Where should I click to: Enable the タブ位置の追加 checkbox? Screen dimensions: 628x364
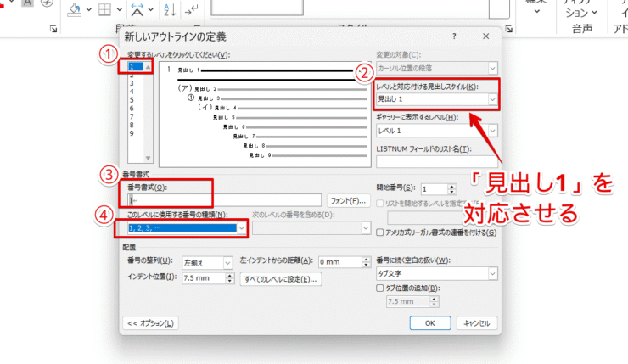(379, 288)
